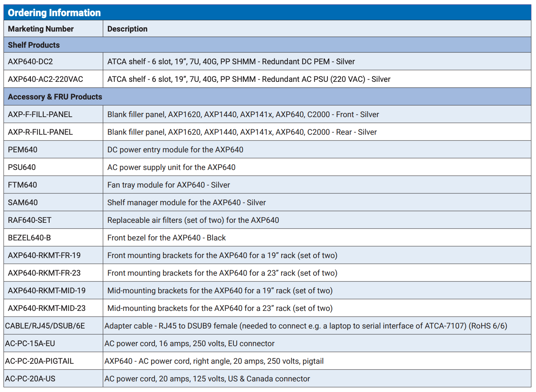Select the AXP640-RKMT-FR-19 part number
This screenshot has width=536, height=392.
[x=44, y=255]
